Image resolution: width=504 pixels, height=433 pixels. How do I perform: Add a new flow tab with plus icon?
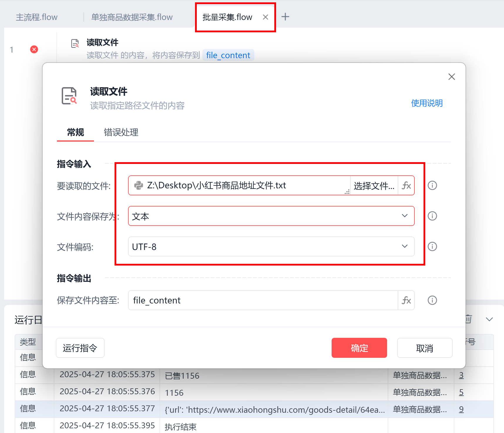point(285,17)
